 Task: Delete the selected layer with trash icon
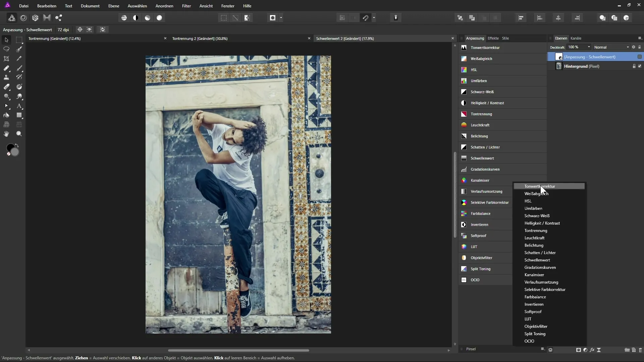click(640, 350)
